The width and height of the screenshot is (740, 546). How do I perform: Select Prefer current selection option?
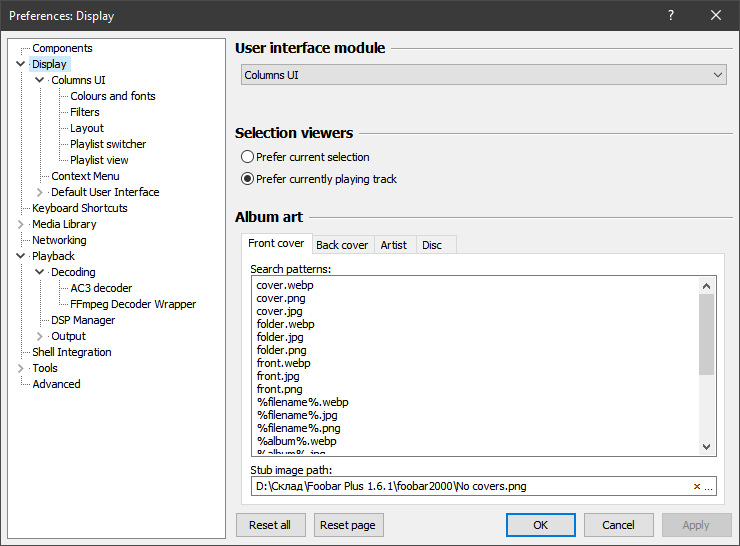coord(247,157)
